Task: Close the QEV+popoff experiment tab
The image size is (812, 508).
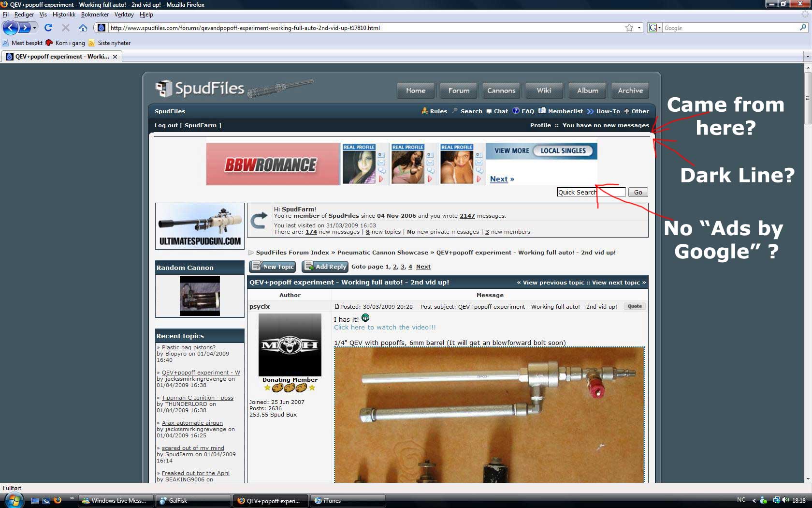Action: pyautogui.click(x=115, y=57)
